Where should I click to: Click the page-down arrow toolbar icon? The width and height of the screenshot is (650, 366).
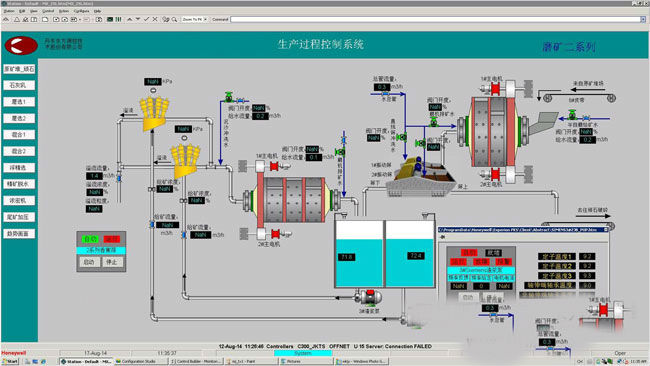138,19
